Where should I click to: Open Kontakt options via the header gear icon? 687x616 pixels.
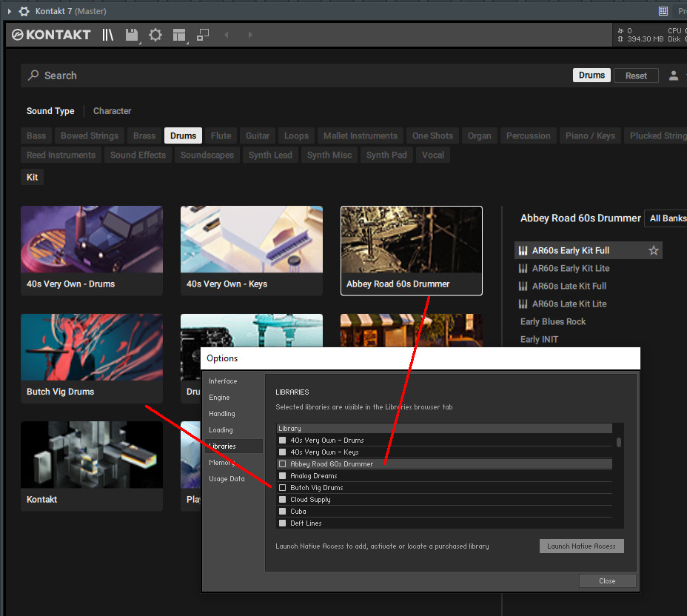click(155, 35)
